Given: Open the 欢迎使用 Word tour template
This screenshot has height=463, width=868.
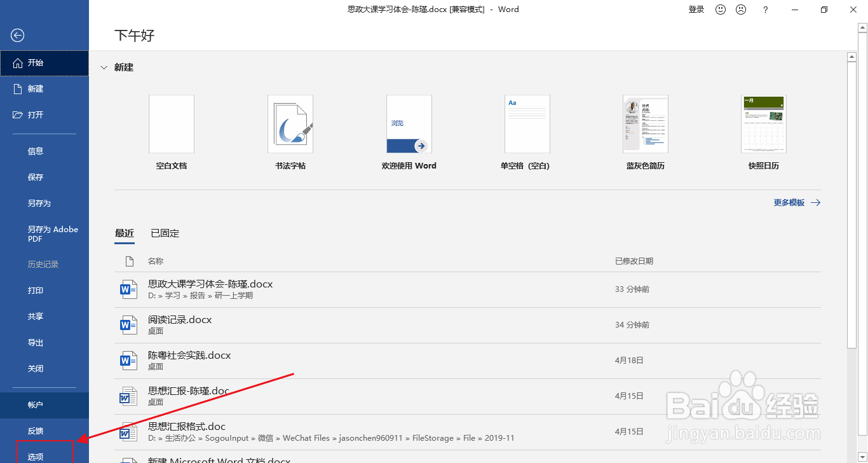Looking at the screenshot, I should (409, 133).
